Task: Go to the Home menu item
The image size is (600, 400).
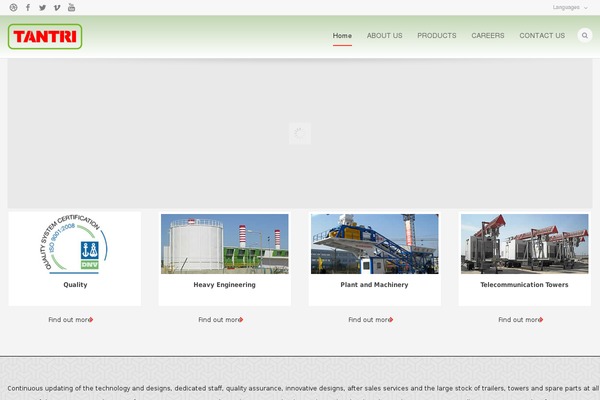Action: tap(342, 36)
